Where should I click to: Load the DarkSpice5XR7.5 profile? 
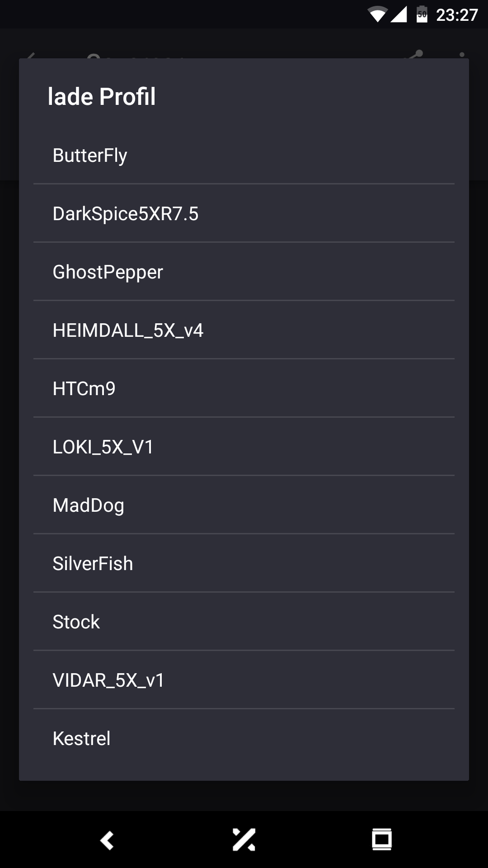click(x=244, y=214)
